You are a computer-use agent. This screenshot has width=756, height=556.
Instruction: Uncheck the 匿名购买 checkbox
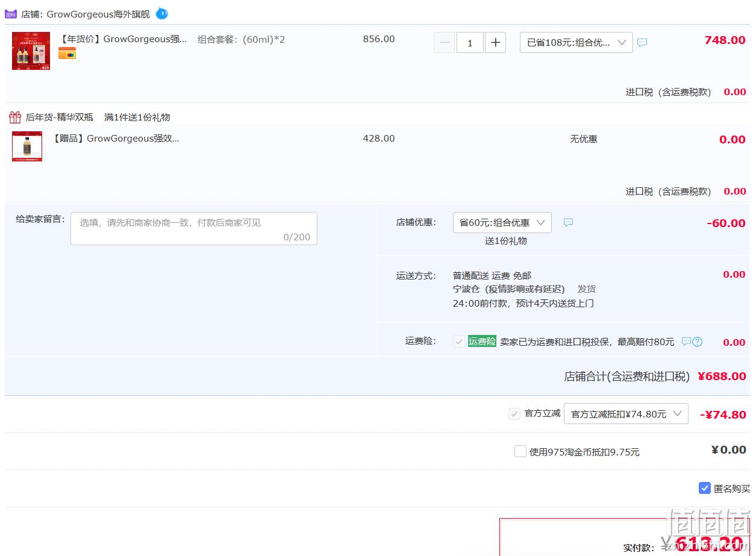(x=705, y=488)
